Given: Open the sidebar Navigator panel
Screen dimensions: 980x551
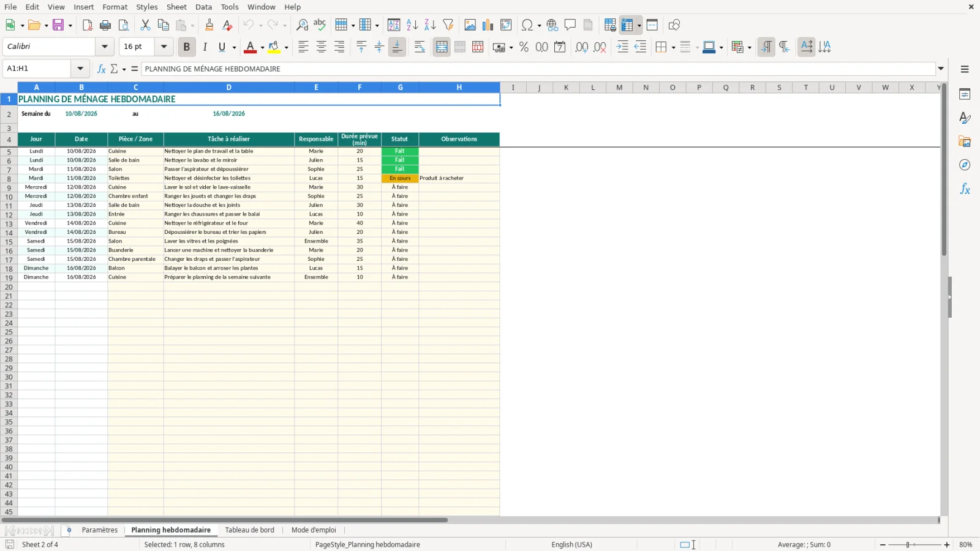Looking at the screenshot, I should tap(965, 165).
